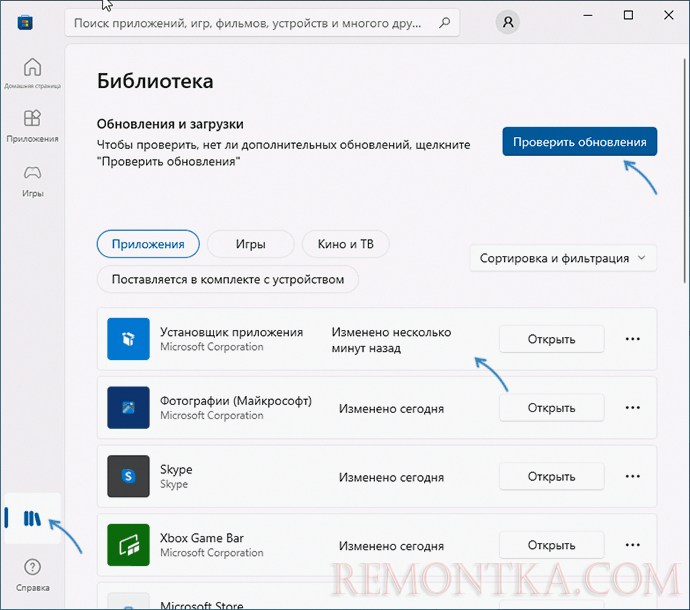Click the Фотографии (Майкрософт) app icon

pos(128,408)
